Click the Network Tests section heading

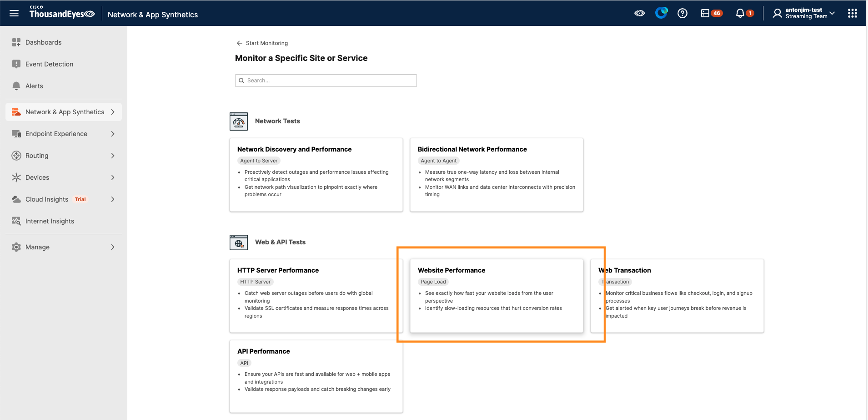pos(277,121)
